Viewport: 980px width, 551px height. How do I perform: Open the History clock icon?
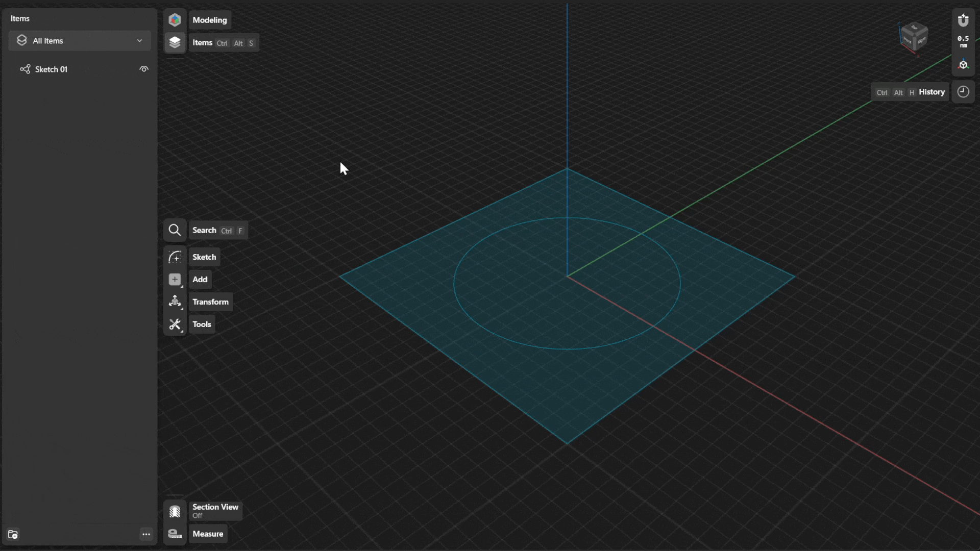point(963,92)
